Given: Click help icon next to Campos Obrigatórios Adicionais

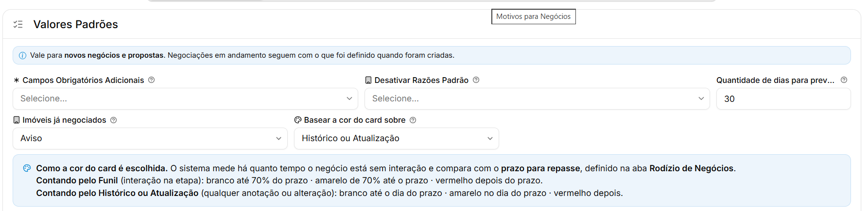Looking at the screenshot, I should pyautogui.click(x=152, y=80).
